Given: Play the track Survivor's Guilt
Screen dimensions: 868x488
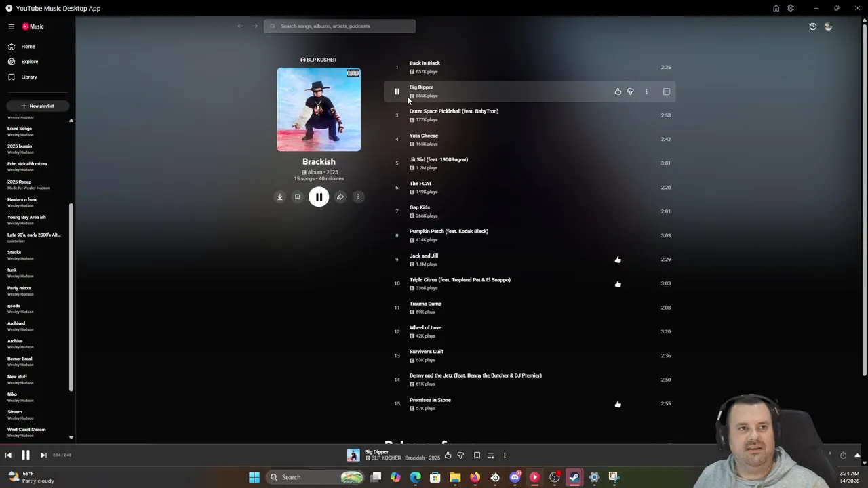Looking at the screenshot, I should click(427, 352).
